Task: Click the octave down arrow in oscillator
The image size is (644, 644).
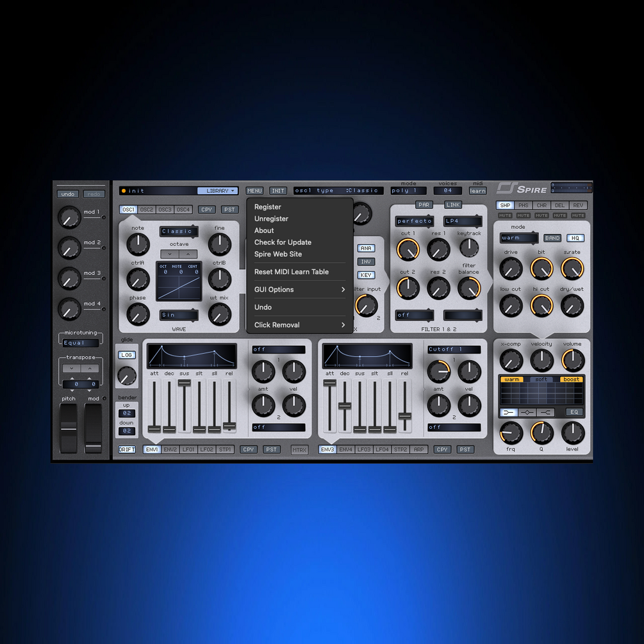Action: 170,254
